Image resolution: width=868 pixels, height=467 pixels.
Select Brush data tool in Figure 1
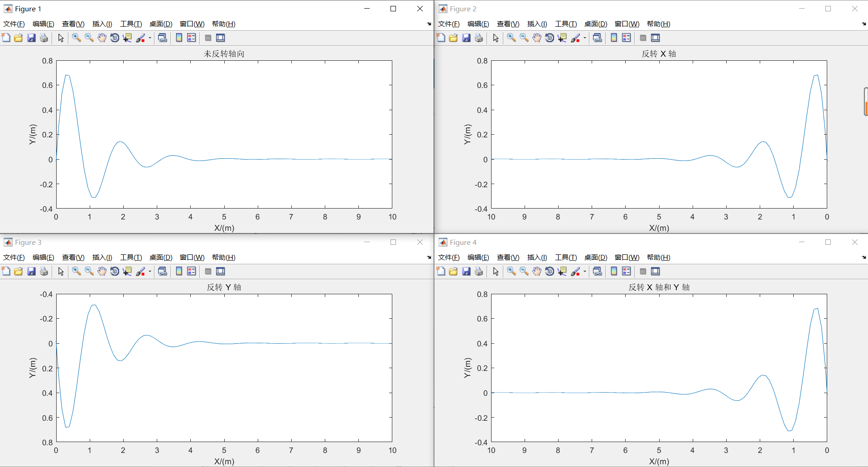[x=141, y=38]
